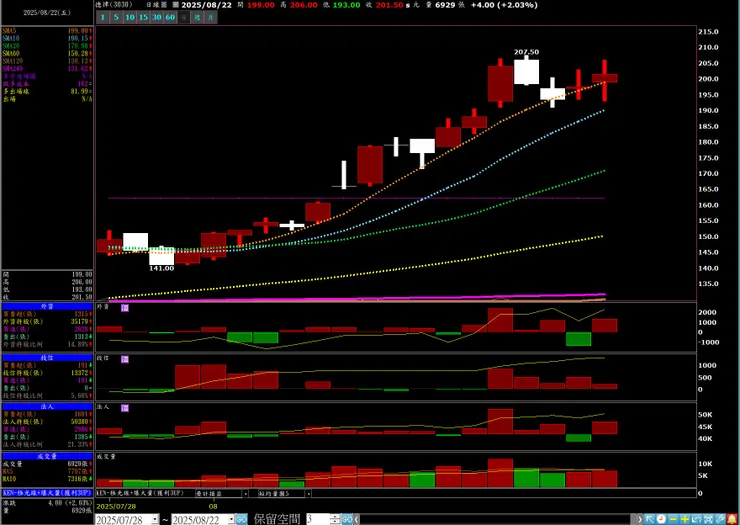Click the +4.00 (+2.03%) change at top
Image resolution: width=740 pixels, height=525 pixels.
[504, 5]
